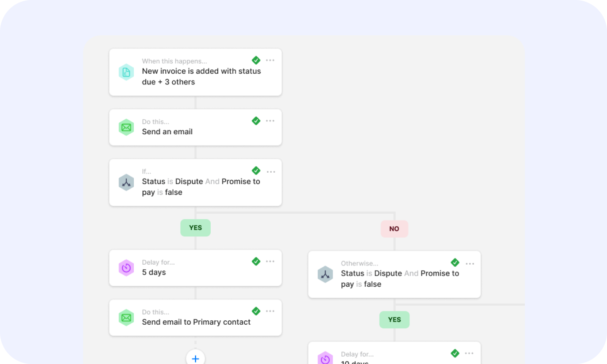The width and height of the screenshot is (607, 364).
Task: Click the NO branch label
Action: point(394,229)
